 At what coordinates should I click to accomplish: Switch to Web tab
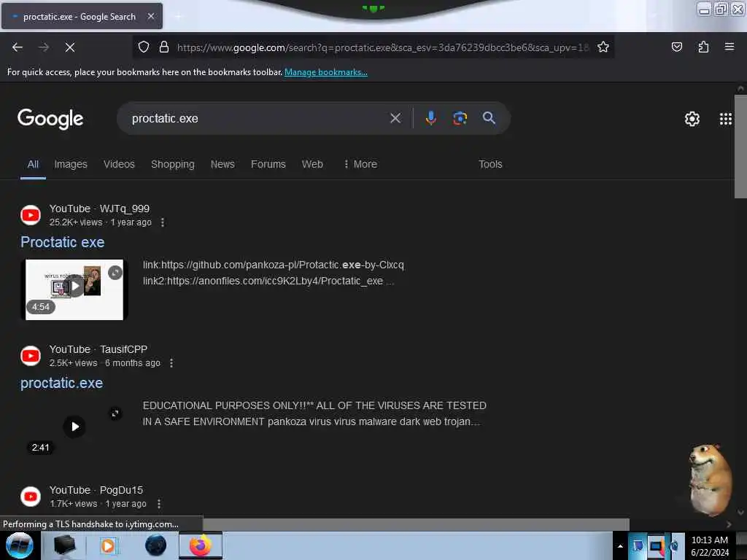[x=312, y=164]
